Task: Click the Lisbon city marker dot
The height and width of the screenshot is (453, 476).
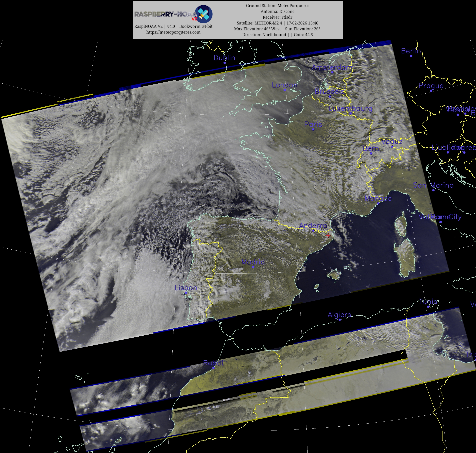Action: pyautogui.click(x=186, y=293)
